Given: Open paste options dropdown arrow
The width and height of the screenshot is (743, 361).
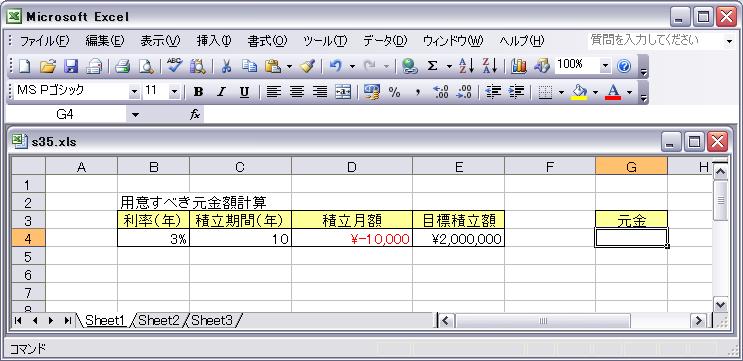Looking at the screenshot, I should (290, 67).
